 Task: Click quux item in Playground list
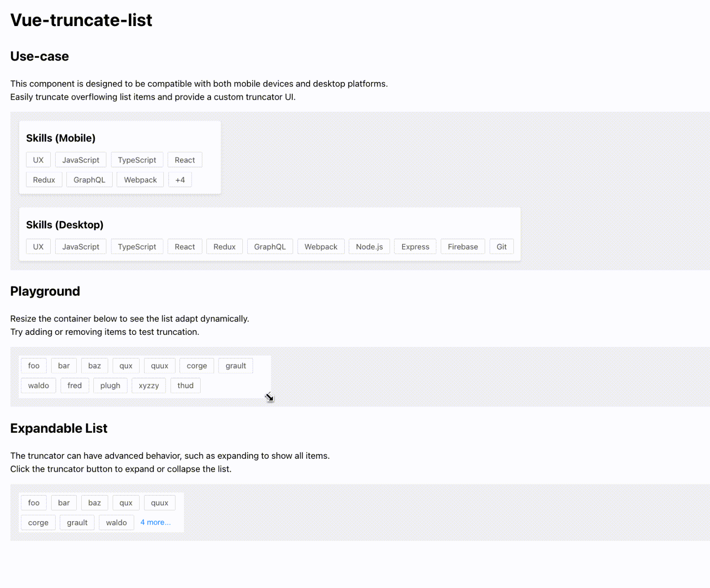pyautogui.click(x=160, y=365)
